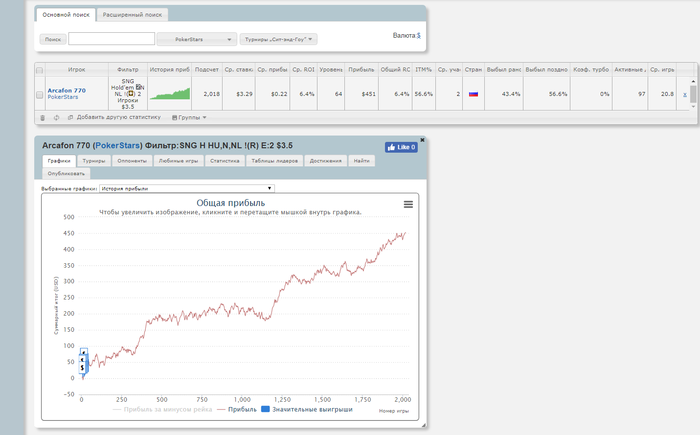
Task: Click the trash delete icon under the table
Action: pyautogui.click(x=43, y=118)
